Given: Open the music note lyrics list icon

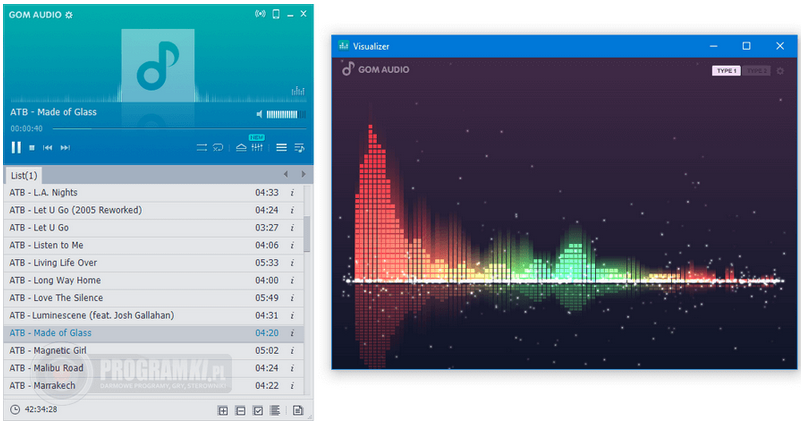Looking at the screenshot, I should pyautogui.click(x=299, y=148).
